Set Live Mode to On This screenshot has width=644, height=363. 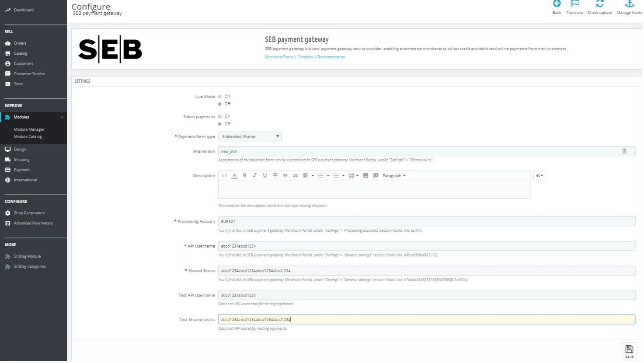point(220,97)
